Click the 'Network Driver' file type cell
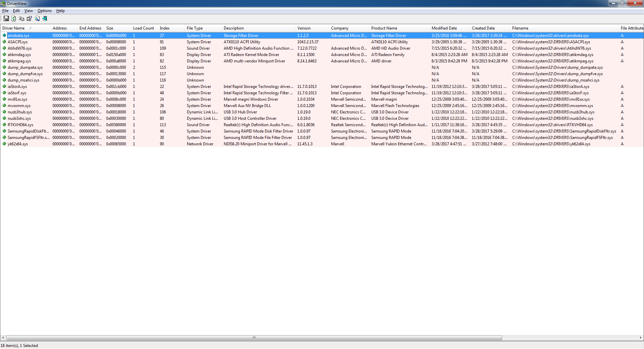This screenshot has width=644, height=349. point(200,144)
